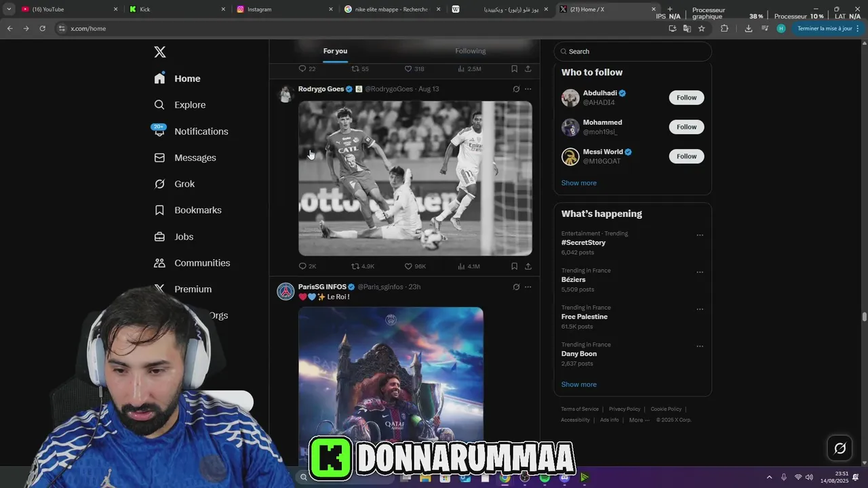Image resolution: width=868 pixels, height=488 pixels.
Task: Switch to nike elite mbappe tab
Action: click(392, 9)
